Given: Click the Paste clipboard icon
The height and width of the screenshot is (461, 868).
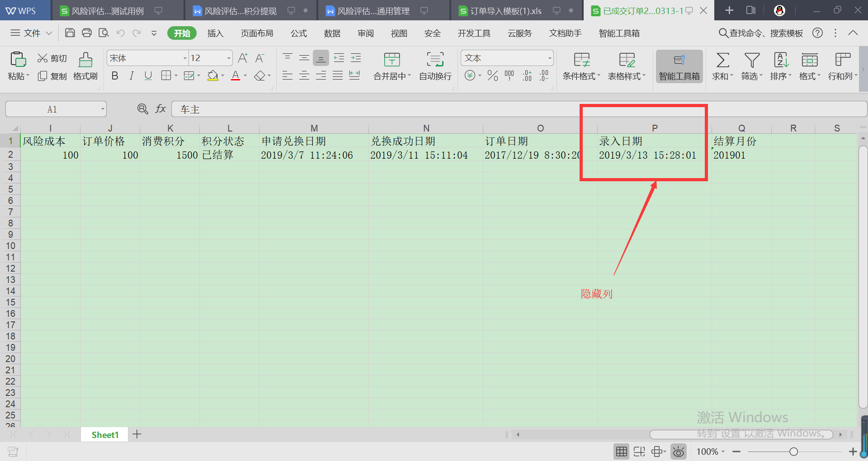Looking at the screenshot, I should (x=18, y=60).
